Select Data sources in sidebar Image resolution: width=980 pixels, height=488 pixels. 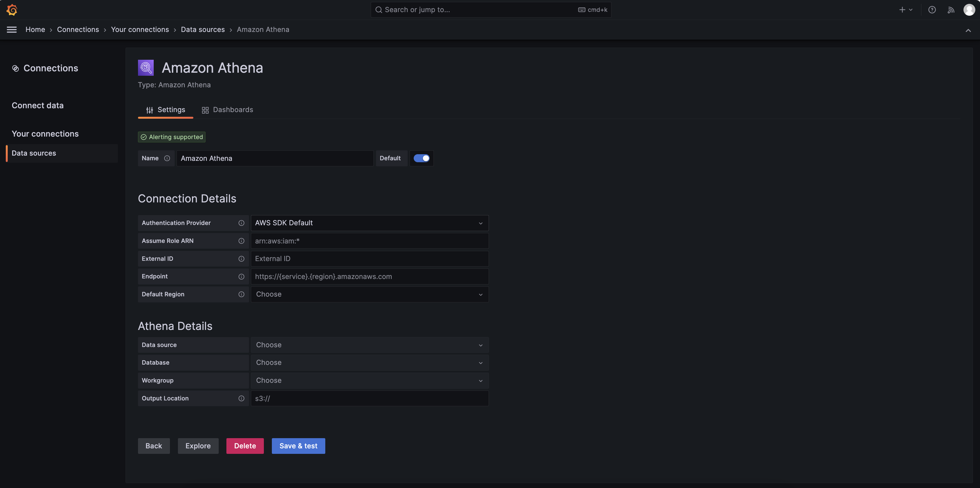(62, 153)
